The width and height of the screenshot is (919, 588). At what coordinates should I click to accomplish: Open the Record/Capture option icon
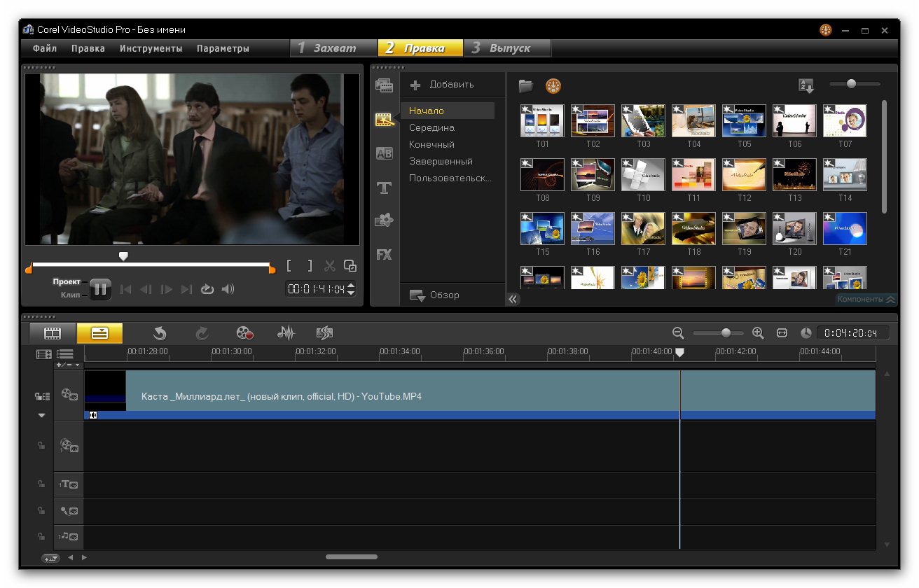[x=244, y=333]
